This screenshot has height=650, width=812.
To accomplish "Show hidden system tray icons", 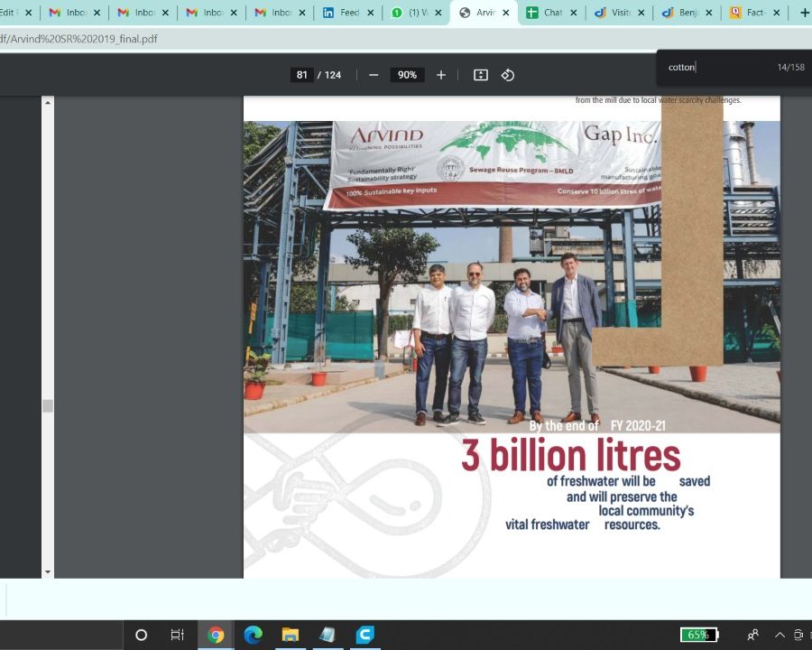I will 780,635.
